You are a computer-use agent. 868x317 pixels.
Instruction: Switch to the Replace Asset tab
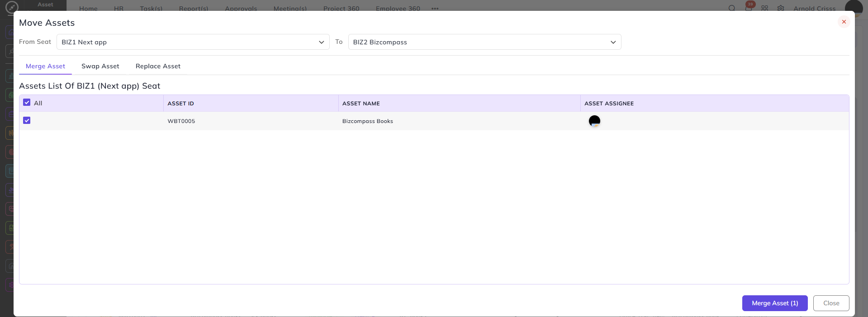158,66
